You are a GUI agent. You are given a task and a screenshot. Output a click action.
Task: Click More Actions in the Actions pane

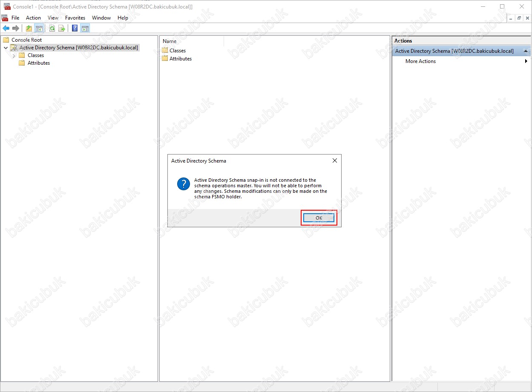tap(420, 61)
